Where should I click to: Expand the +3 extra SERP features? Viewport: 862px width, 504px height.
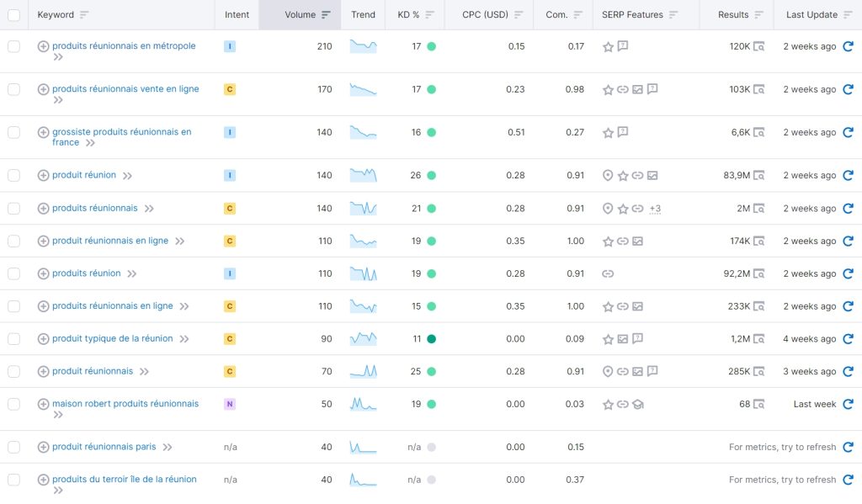pyautogui.click(x=655, y=208)
